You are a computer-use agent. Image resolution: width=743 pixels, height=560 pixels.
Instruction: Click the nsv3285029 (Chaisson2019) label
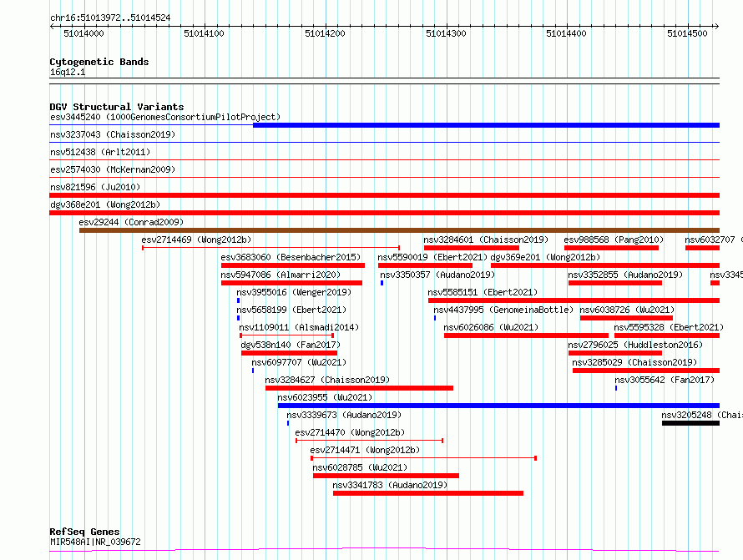coord(634,362)
